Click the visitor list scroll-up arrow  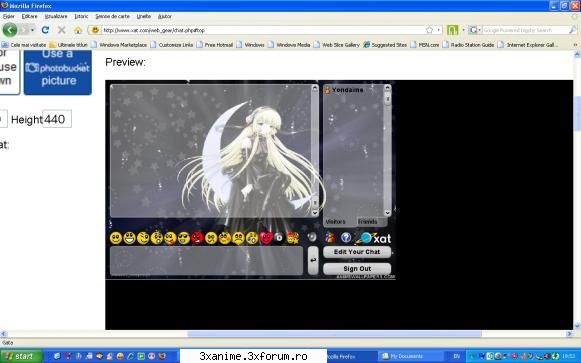[x=388, y=88]
